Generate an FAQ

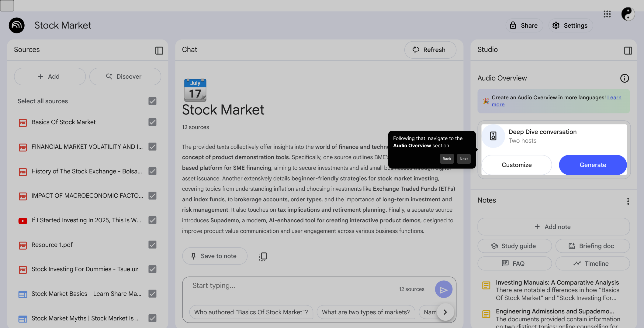pyautogui.click(x=514, y=264)
